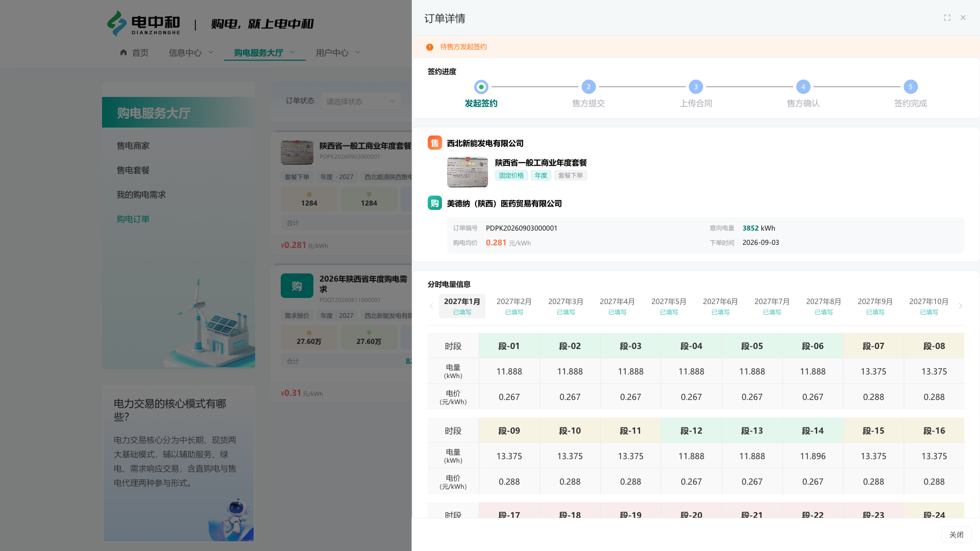Viewport: 980px width, 551px height.
Task: Expand the 用户中心 menu
Action: pyautogui.click(x=338, y=53)
